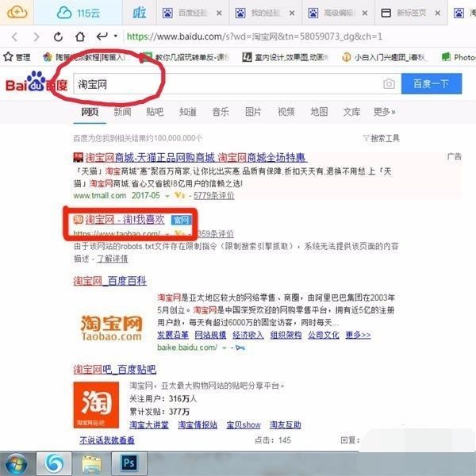Expand the arrow beside baike.baidu.com/
The width and height of the screenshot is (476, 476).
(x=225, y=348)
